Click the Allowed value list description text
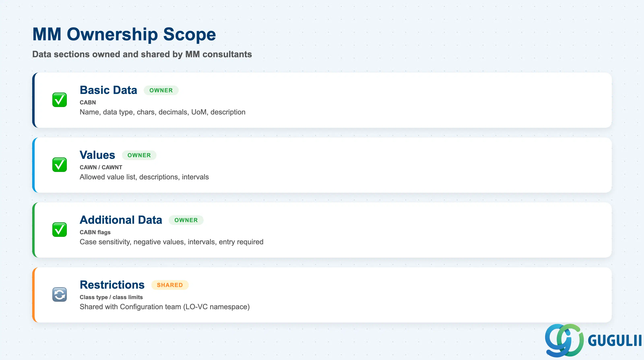The height and width of the screenshot is (360, 644). [144, 177]
